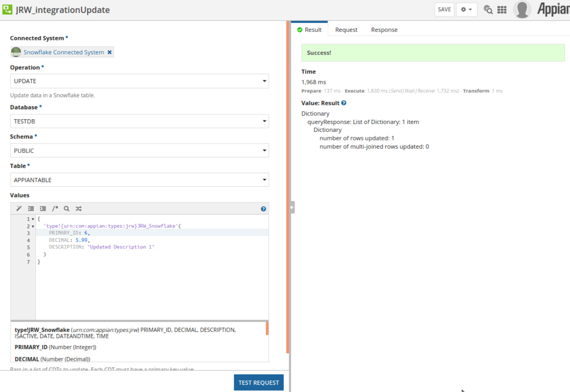The height and width of the screenshot is (392, 570).
Task: Open the Snowflake Connected System link
Action: click(64, 52)
